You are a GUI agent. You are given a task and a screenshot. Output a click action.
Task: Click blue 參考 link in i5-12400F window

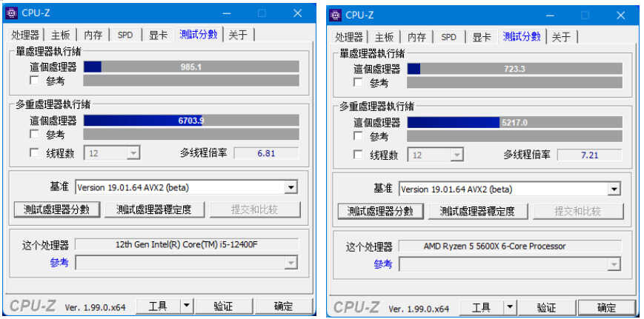(59, 263)
